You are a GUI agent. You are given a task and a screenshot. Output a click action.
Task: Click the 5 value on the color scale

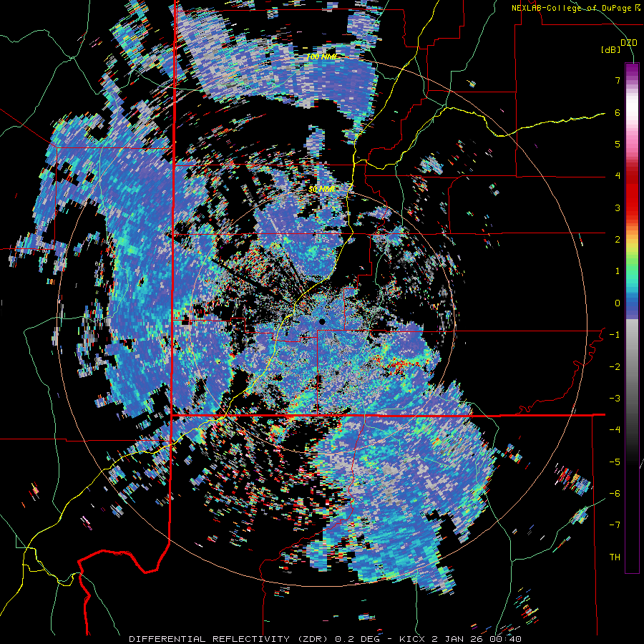618,144
